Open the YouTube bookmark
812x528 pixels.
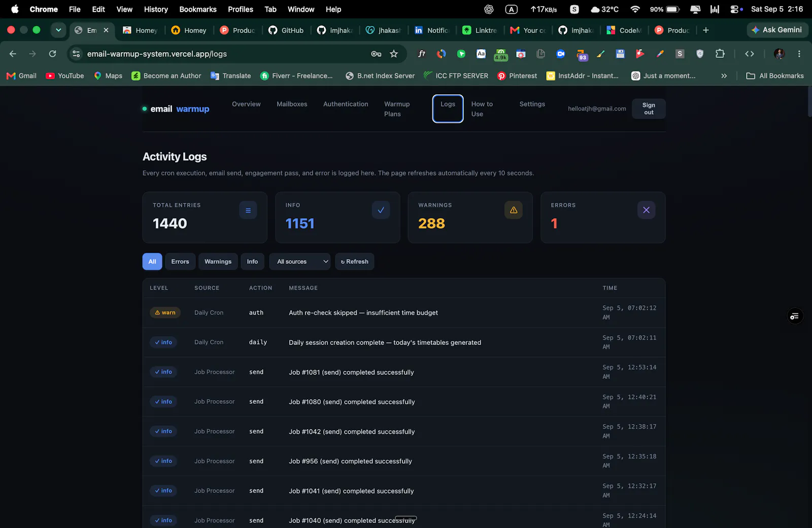point(65,76)
